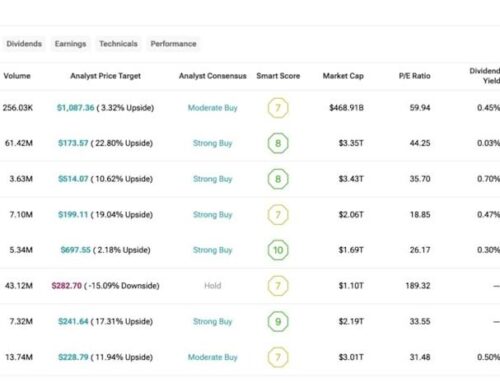Select the 189.32 P/E ratio value
Screen dimensions: 500x383
(418, 286)
